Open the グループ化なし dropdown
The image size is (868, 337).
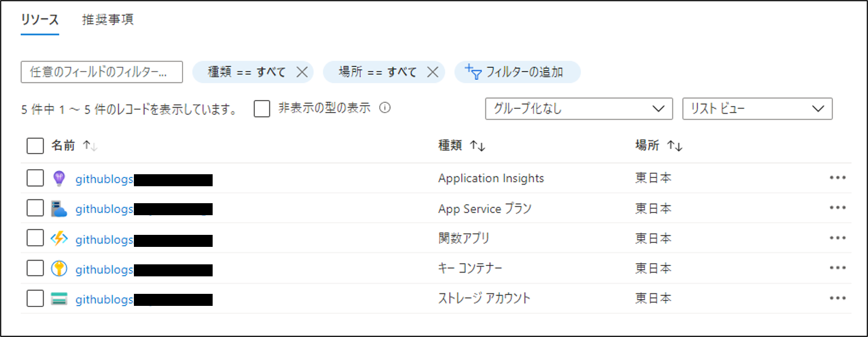point(579,109)
